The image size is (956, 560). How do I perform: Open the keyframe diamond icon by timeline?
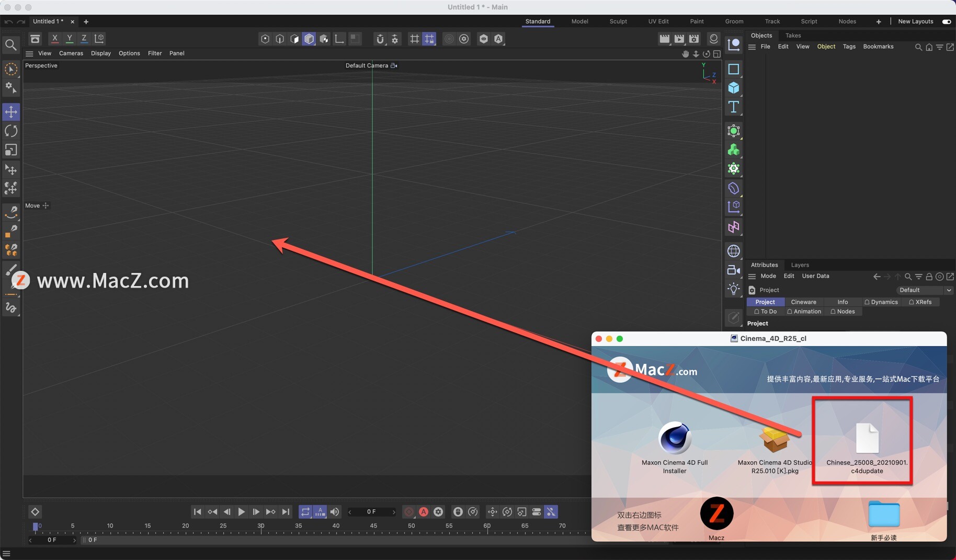coord(35,512)
